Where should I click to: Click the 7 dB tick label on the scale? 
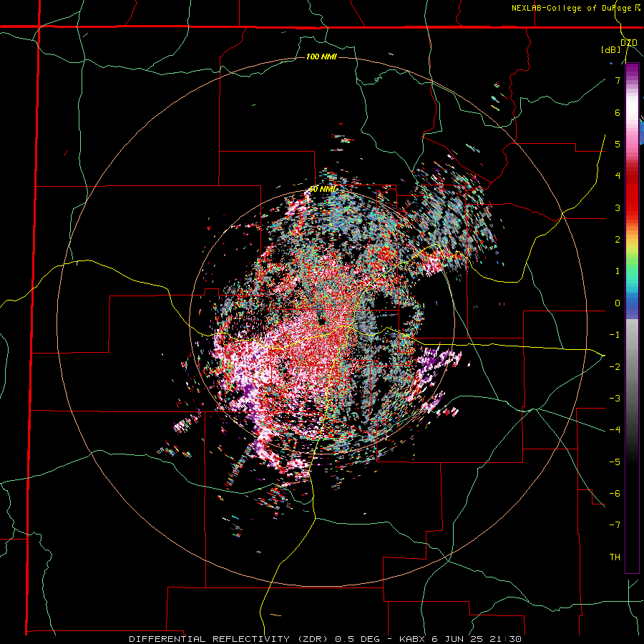618,80
